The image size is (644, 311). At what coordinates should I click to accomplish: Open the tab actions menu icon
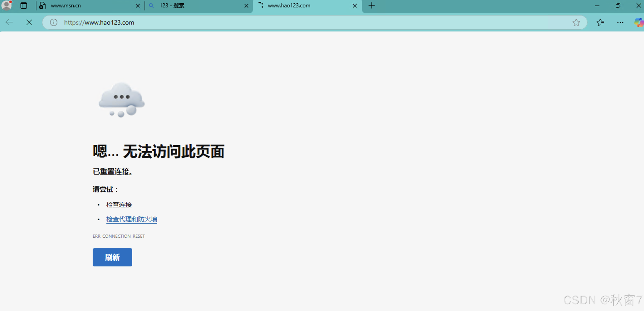(24, 5)
